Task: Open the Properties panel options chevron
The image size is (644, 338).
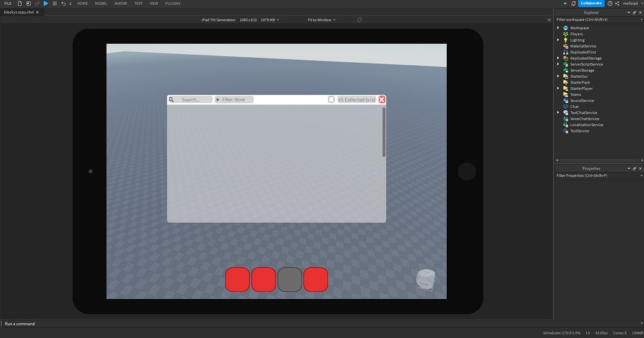Action: [628, 169]
